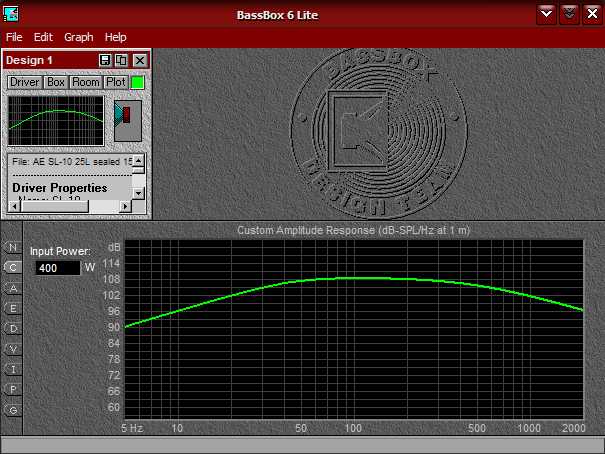Open the File menu
Viewport: 605px width, 454px height.
click(14, 37)
